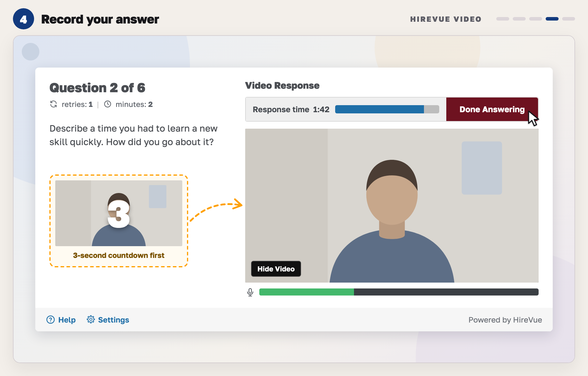Click the 'Question 2 of 6' heading
The height and width of the screenshot is (376, 588).
[x=97, y=88]
